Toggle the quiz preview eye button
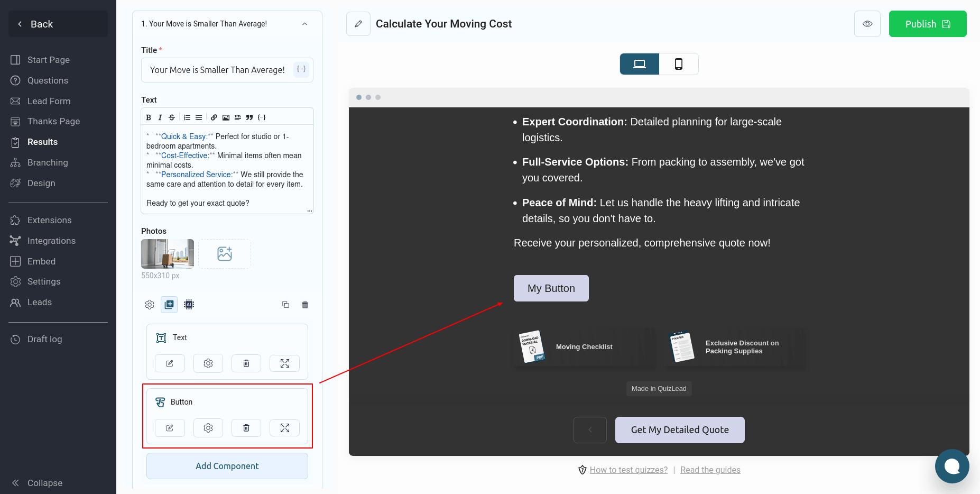Screen dimensions: 980x494 tap(867, 24)
